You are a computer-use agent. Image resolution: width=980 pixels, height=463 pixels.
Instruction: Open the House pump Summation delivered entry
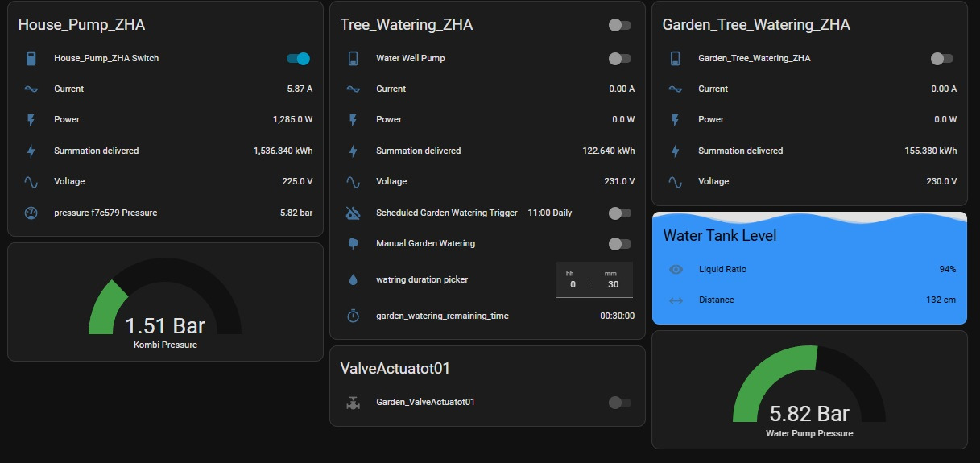[x=165, y=151]
